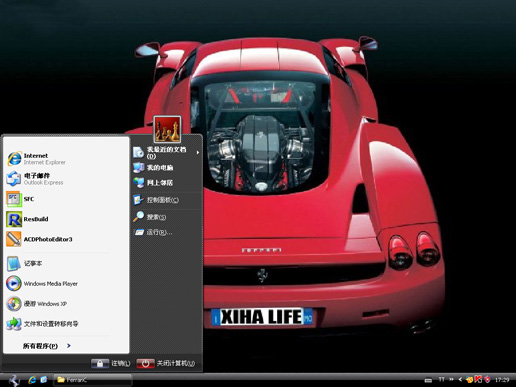Click the 注销(L) log off button
Viewport: 516px width, 387px height.
[x=111, y=363]
